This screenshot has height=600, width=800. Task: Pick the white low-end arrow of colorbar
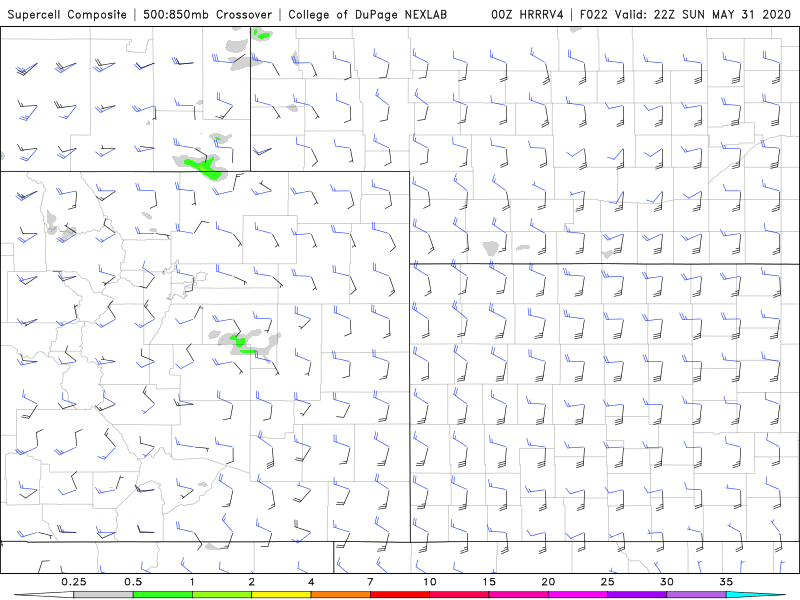44,595
